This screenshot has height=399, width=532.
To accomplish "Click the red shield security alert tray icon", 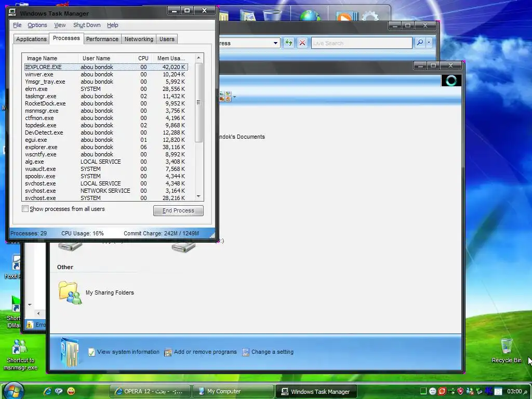I will point(460,391).
